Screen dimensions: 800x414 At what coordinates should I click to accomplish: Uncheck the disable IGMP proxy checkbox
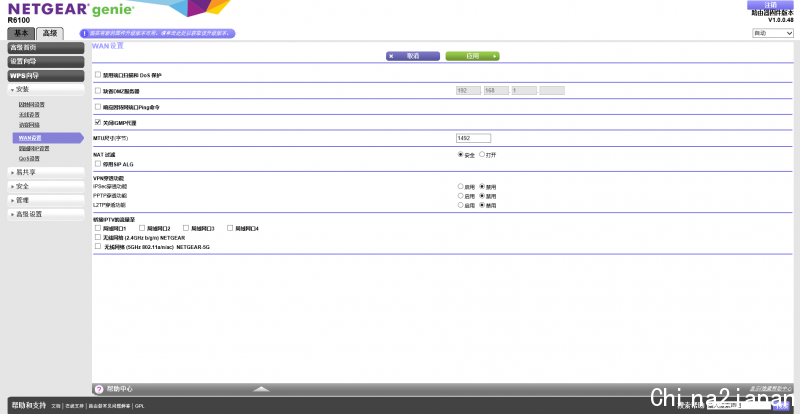tap(98, 123)
